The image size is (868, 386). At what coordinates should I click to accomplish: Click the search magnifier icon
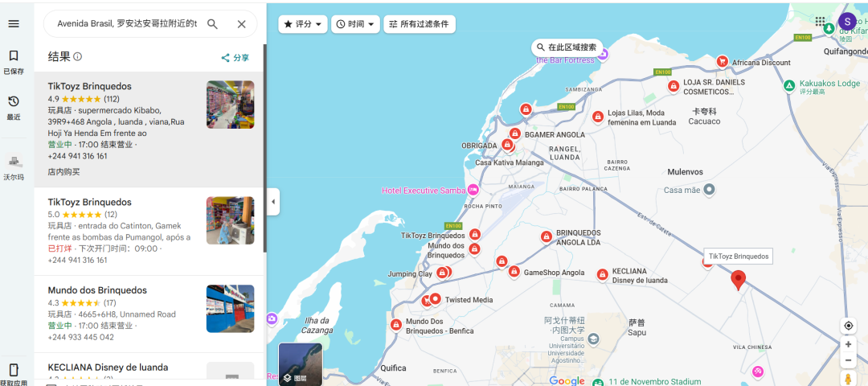point(212,24)
